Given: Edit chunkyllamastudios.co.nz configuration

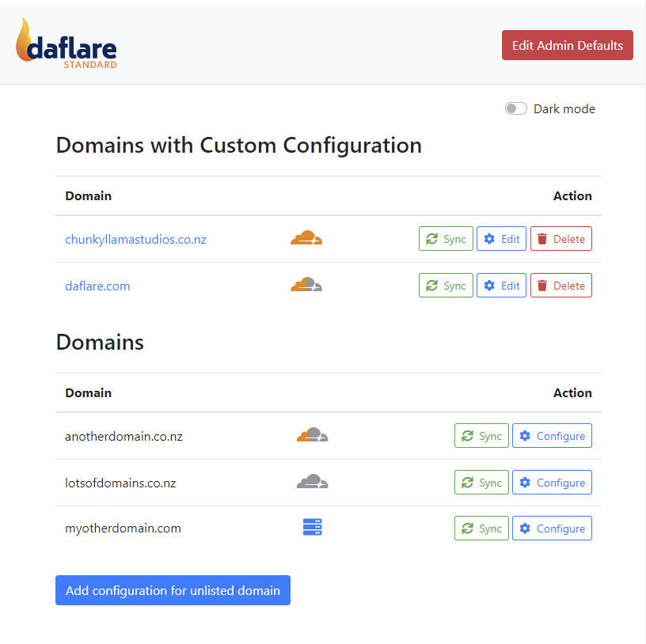Looking at the screenshot, I should (501, 239).
